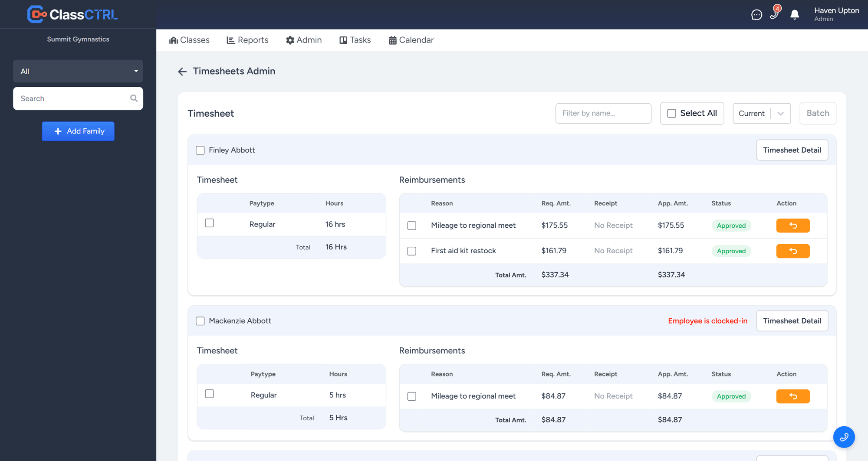This screenshot has height=461, width=868.
Task: Click the $337.34 requested total amount
Action: pyautogui.click(x=555, y=275)
